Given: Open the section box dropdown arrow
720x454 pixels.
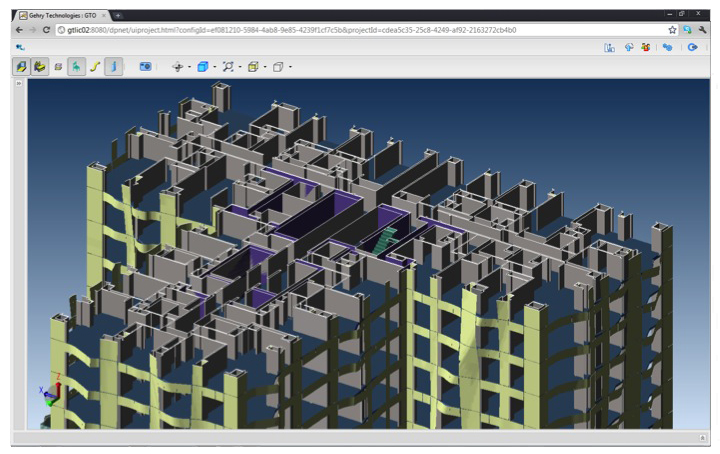Looking at the screenshot, I should pyautogui.click(x=265, y=67).
